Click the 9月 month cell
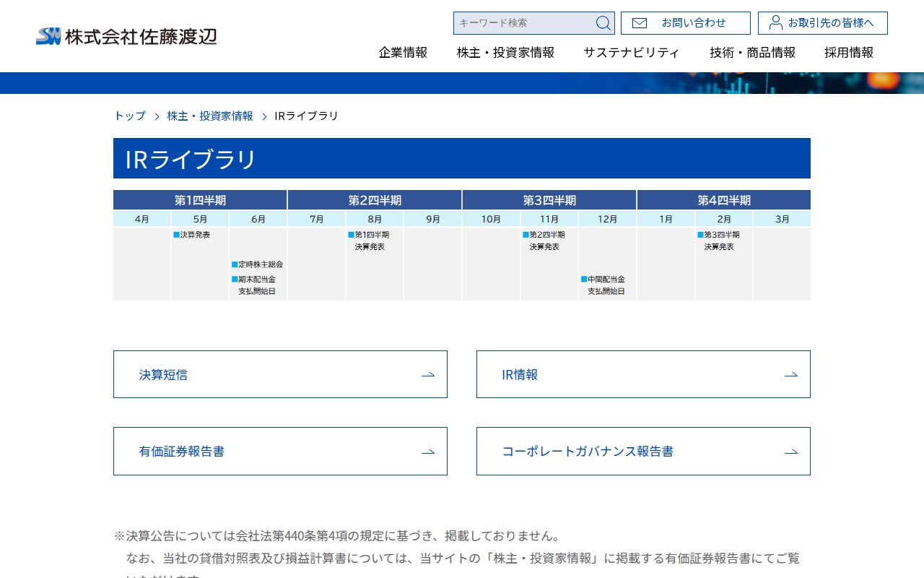This screenshot has height=578, width=924. pos(433,219)
